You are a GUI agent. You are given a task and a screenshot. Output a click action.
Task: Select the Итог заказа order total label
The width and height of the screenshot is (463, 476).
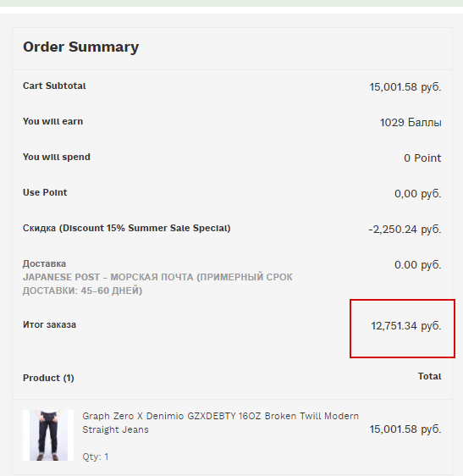pyautogui.click(x=49, y=325)
